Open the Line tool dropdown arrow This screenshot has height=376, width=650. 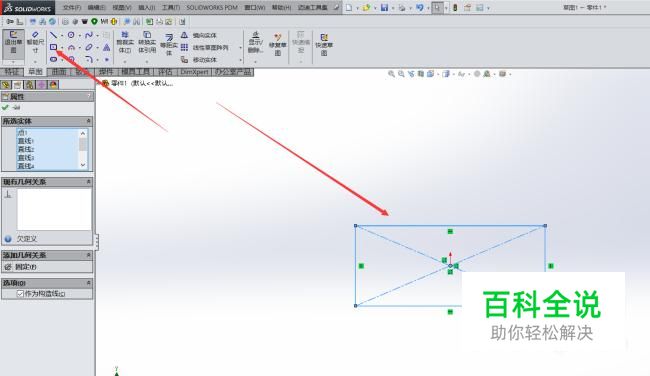click(62, 36)
